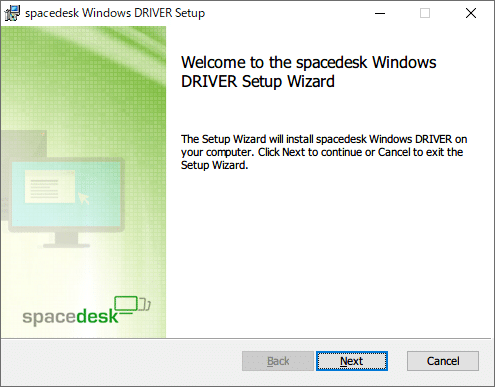This screenshot has width=495, height=387.
Task: Click the grey tablet outline beside logo monitor
Action: coord(144,304)
